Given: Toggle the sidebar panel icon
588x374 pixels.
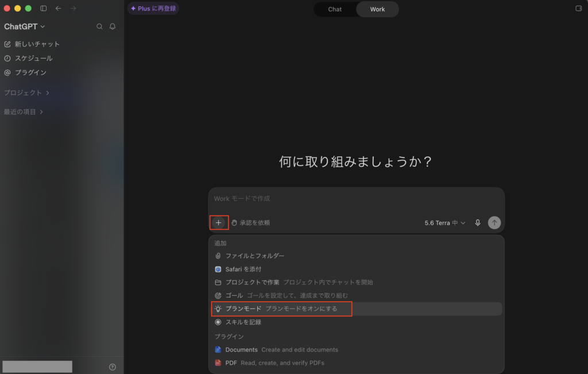Looking at the screenshot, I should 44,8.
